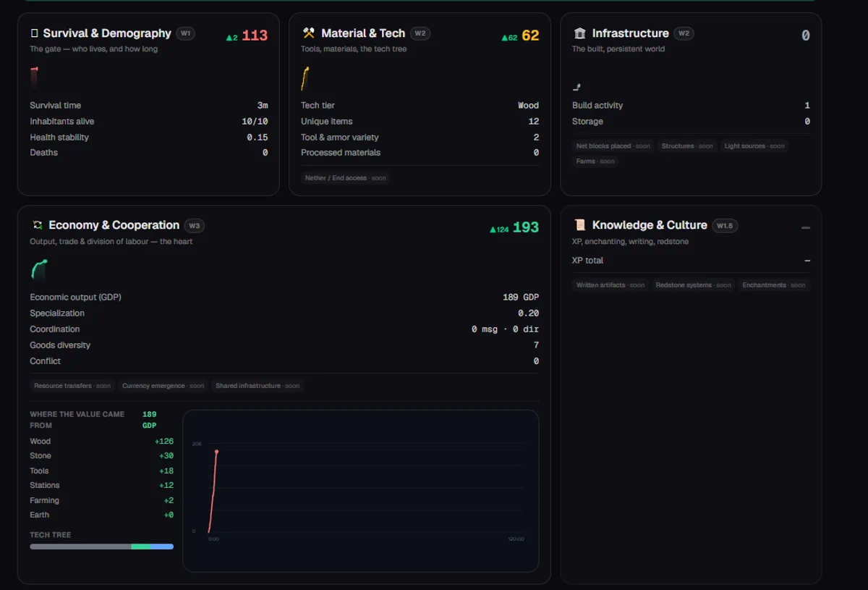Viewport: 868px width, 590px height.
Task: Click the Material & Tech tools icon
Action: [309, 33]
